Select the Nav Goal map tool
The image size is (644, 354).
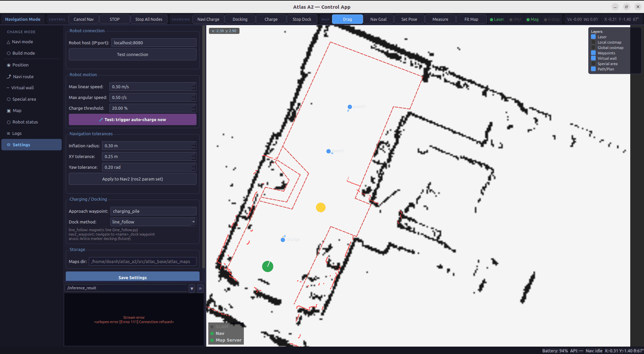(x=378, y=19)
